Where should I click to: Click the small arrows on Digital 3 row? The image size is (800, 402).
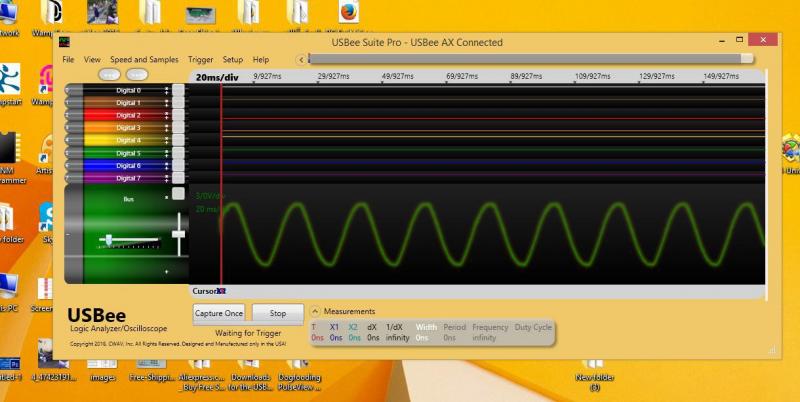click(x=166, y=128)
